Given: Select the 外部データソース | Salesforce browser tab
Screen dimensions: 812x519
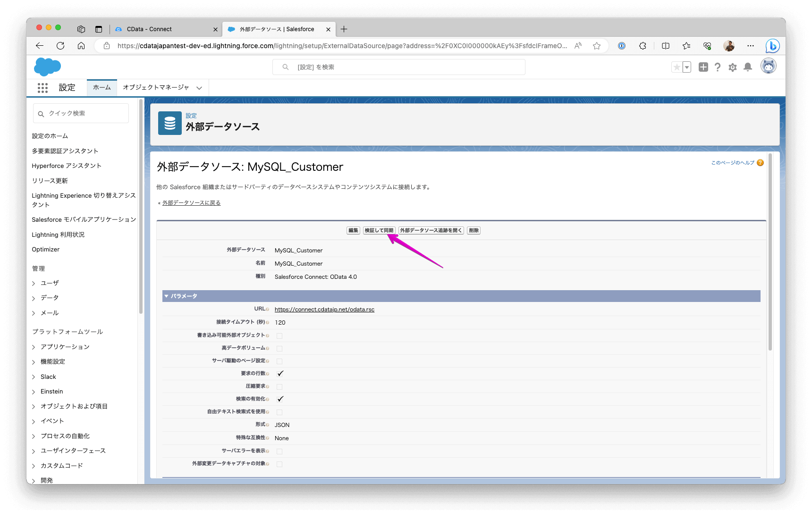Looking at the screenshot, I should (279, 29).
